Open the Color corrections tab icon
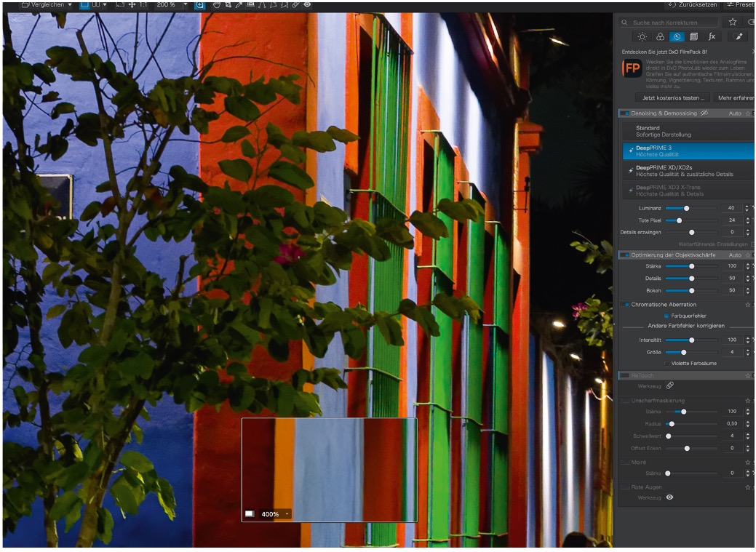Image resolution: width=756 pixels, height=552 pixels. [x=660, y=36]
